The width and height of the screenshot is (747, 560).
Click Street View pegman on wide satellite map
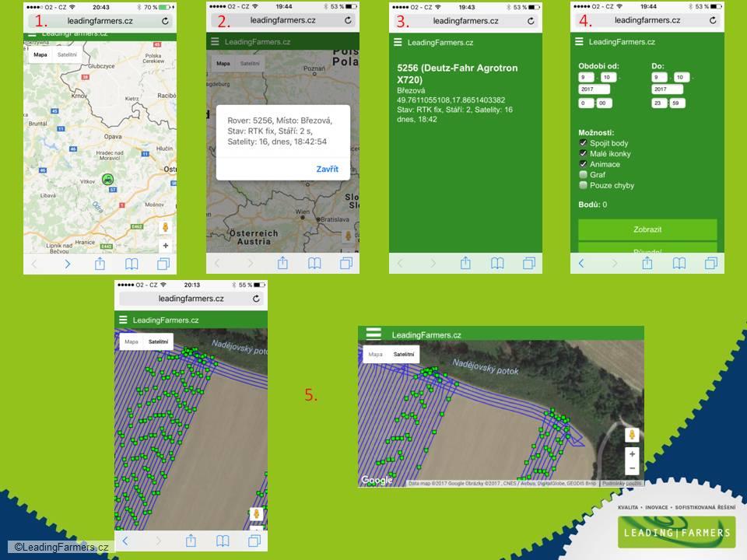tap(632, 434)
